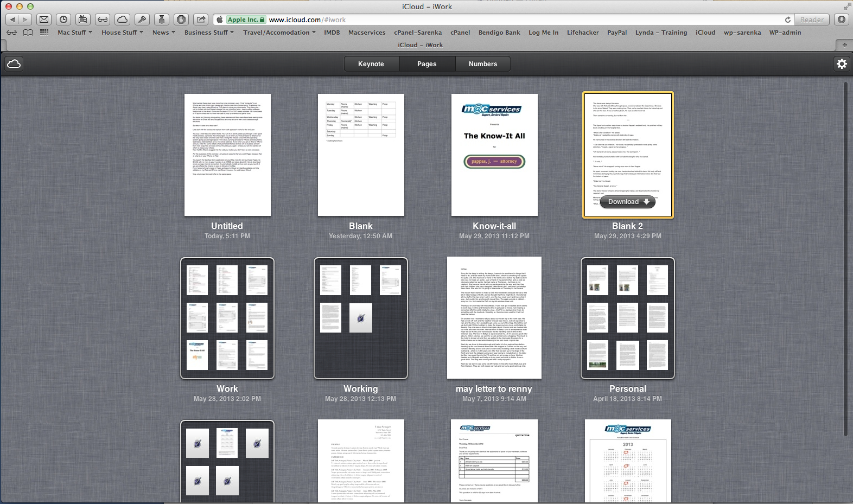
Task: Select the 2013 calendar document thumbnail
Action: pos(628,461)
